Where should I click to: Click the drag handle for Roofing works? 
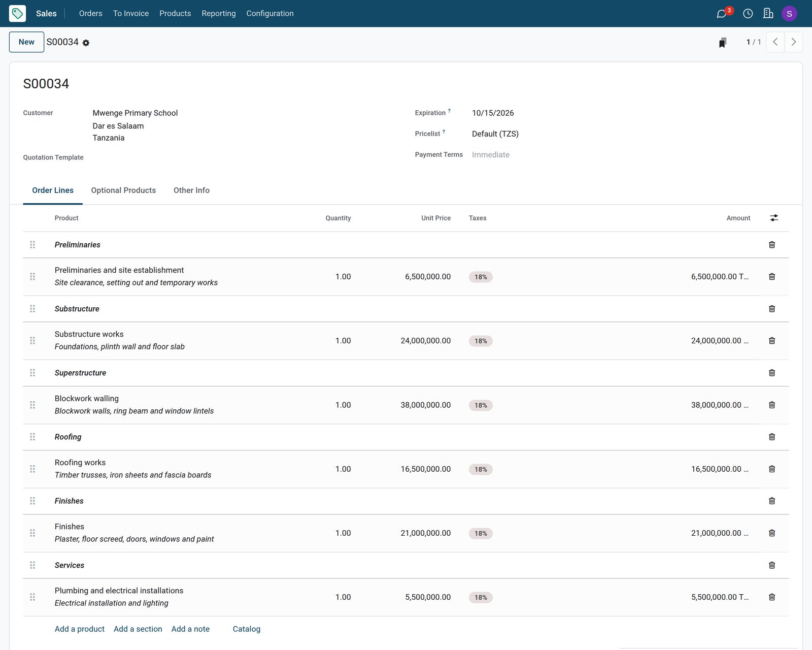(x=32, y=469)
